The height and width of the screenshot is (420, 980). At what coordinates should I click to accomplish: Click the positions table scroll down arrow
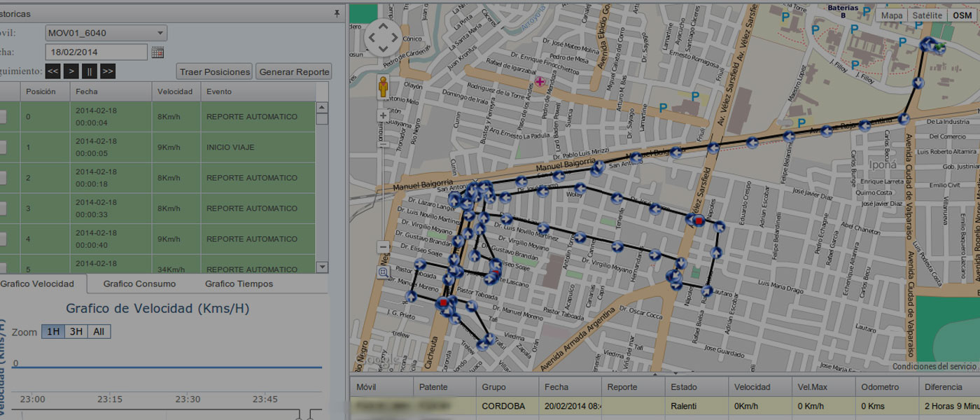[322, 267]
